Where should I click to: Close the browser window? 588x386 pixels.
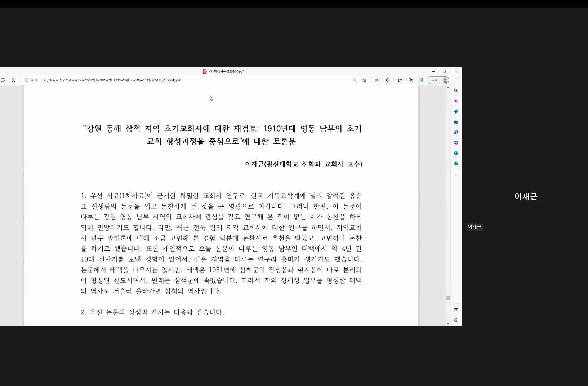click(456, 71)
